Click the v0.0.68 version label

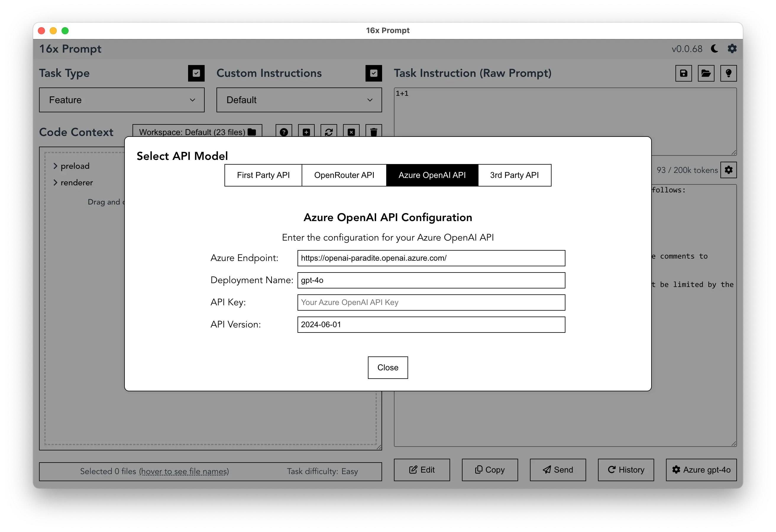coord(687,49)
